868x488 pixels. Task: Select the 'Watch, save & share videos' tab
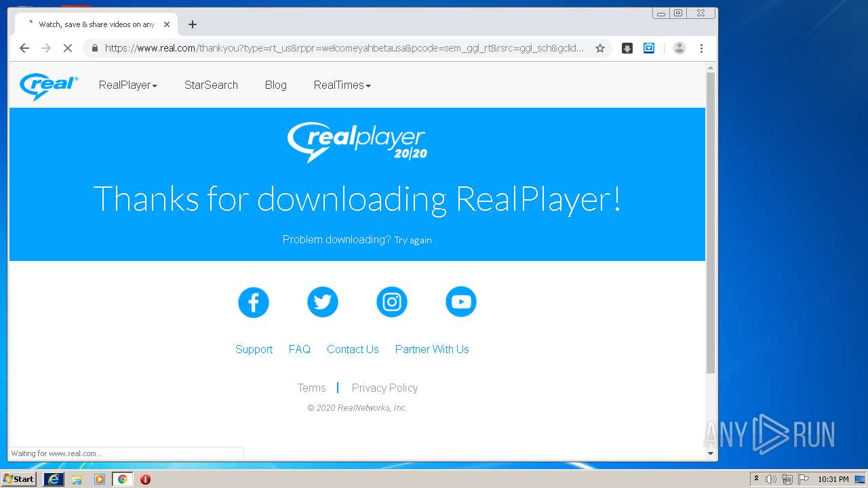coord(96,24)
